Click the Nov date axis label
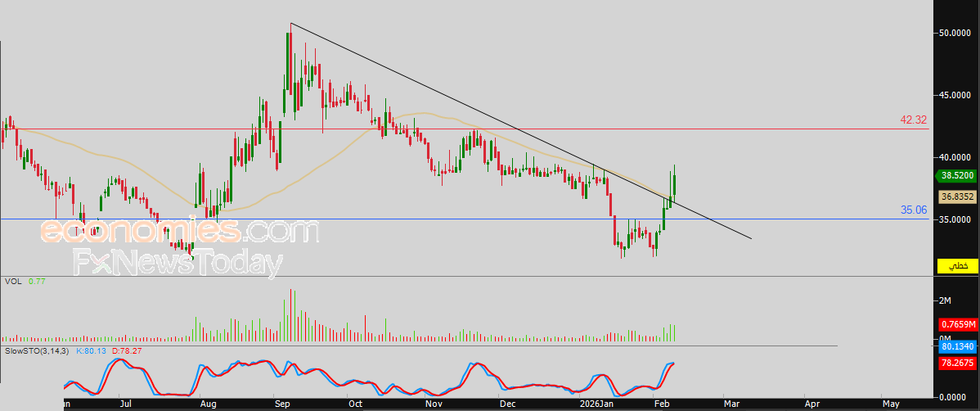This screenshot has width=980, height=411. pyautogui.click(x=434, y=404)
